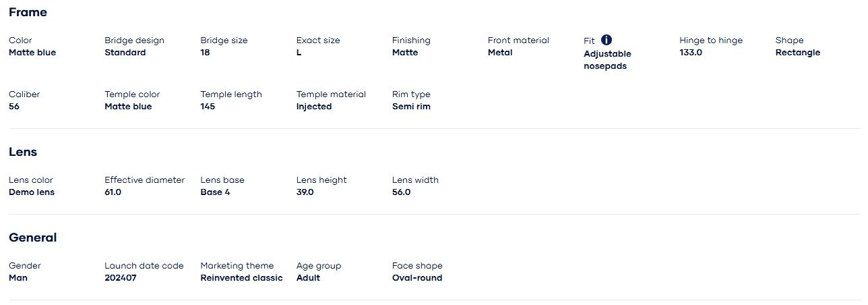Click the Lens height value 39.0
The width and height of the screenshot is (868, 305).
click(x=305, y=192)
